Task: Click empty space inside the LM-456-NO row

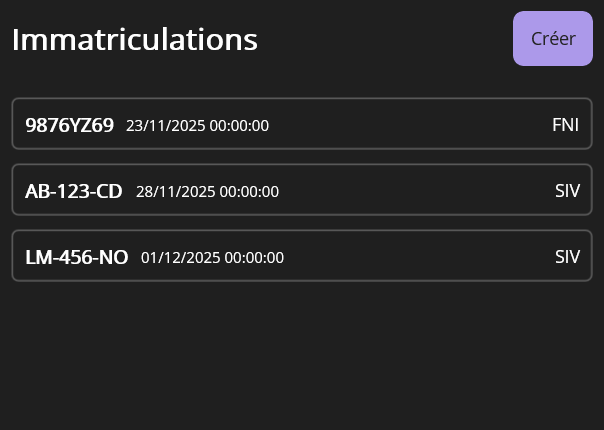Action: pyautogui.click(x=420, y=257)
